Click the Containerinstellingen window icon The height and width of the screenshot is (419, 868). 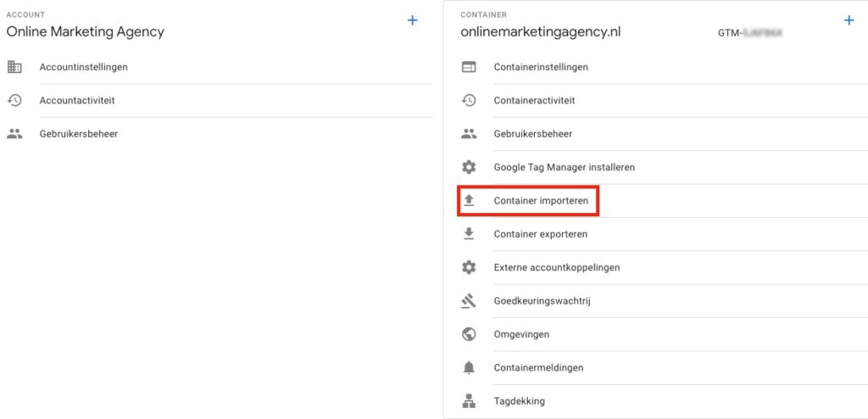[x=469, y=67]
